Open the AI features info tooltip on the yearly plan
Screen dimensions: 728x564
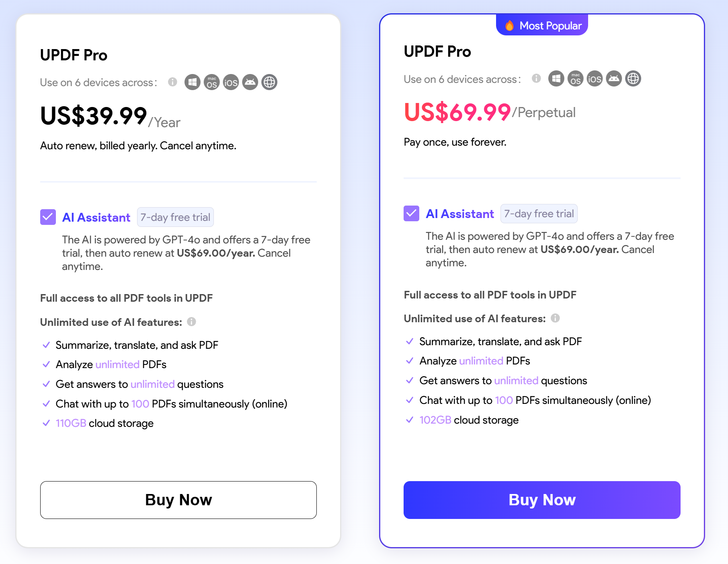point(192,321)
